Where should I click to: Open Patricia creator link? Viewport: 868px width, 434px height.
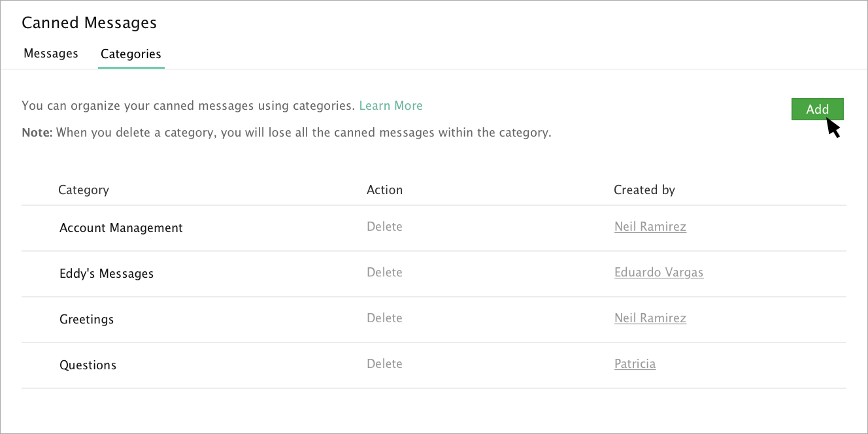635,364
